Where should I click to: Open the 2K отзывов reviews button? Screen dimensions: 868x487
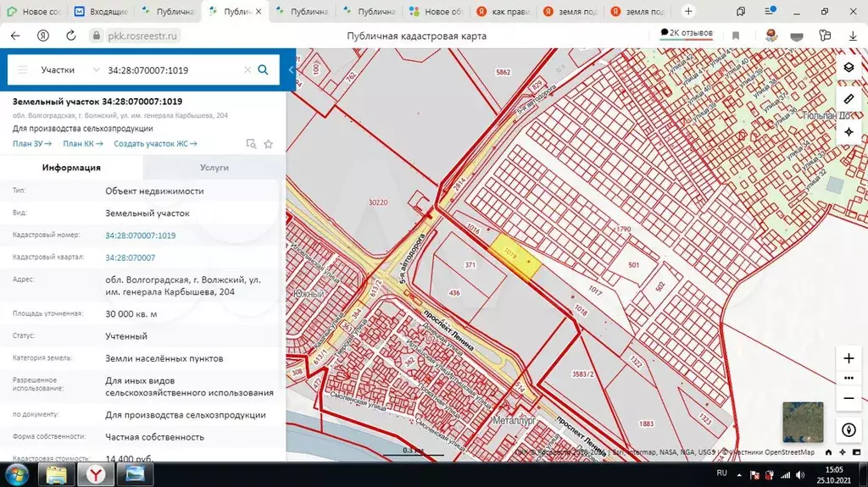pos(687,33)
